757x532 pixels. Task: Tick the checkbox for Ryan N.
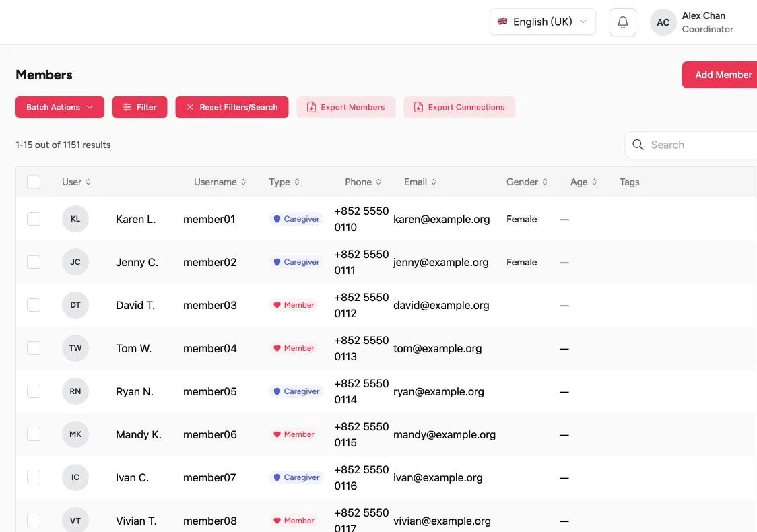[x=34, y=391]
